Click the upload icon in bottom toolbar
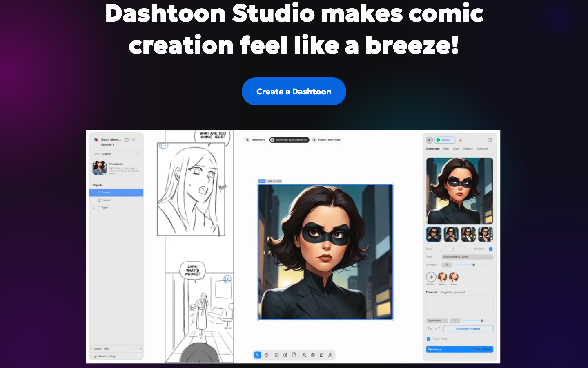 304,355
